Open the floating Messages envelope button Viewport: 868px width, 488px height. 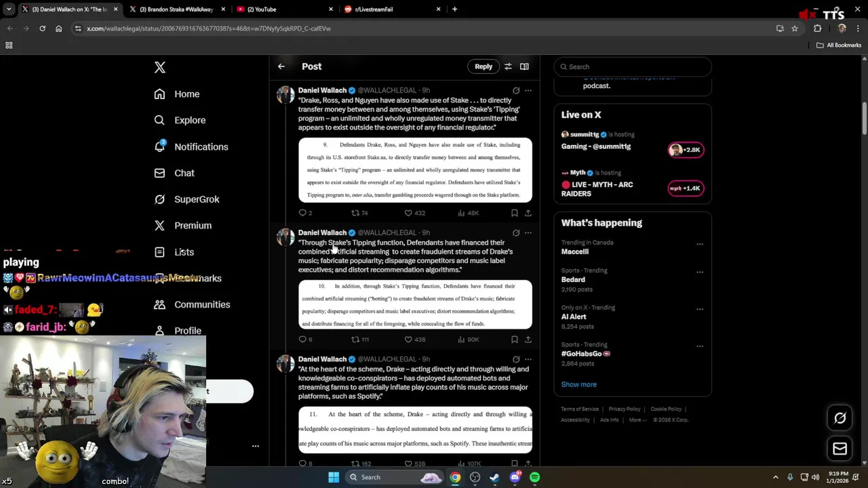click(x=840, y=449)
